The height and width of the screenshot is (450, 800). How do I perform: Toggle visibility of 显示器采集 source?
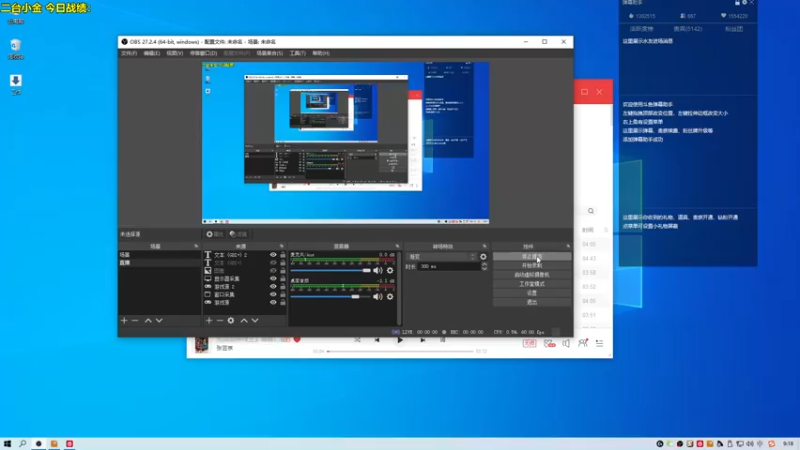pyautogui.click(x=273, y=279)
